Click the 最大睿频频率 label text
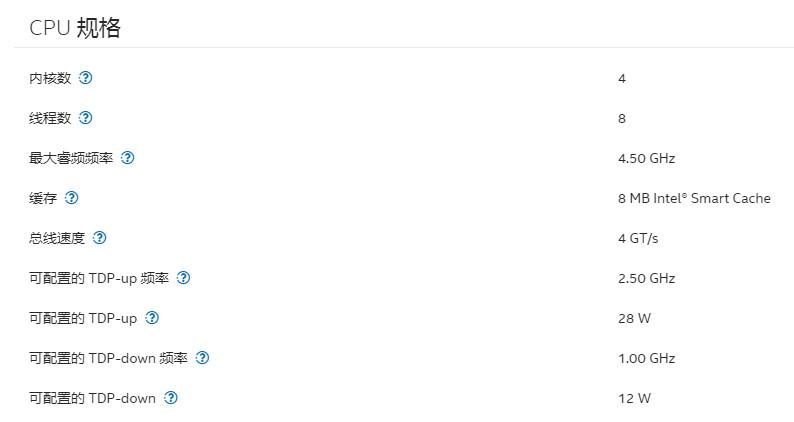Screen dimensions: 794x422 pyautogui.click(x=71, y=158)
